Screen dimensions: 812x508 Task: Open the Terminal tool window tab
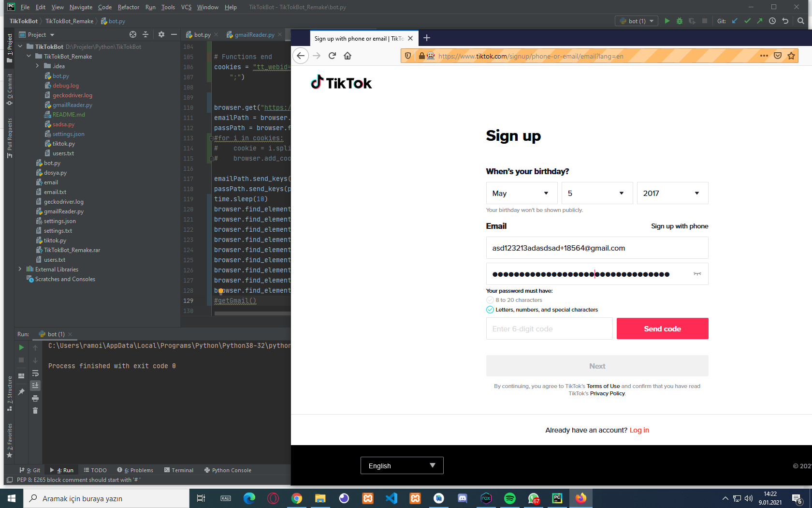[x=179, y=470]
